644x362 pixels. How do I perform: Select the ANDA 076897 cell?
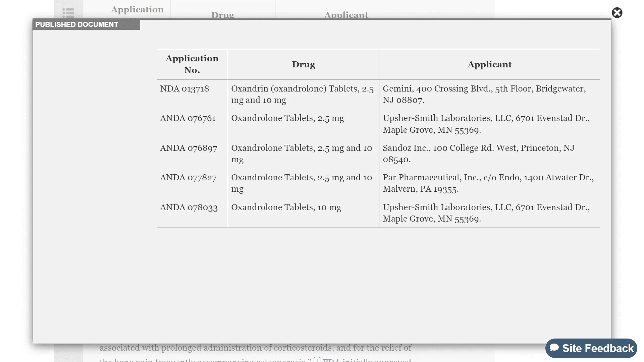(x=192, y=154)
